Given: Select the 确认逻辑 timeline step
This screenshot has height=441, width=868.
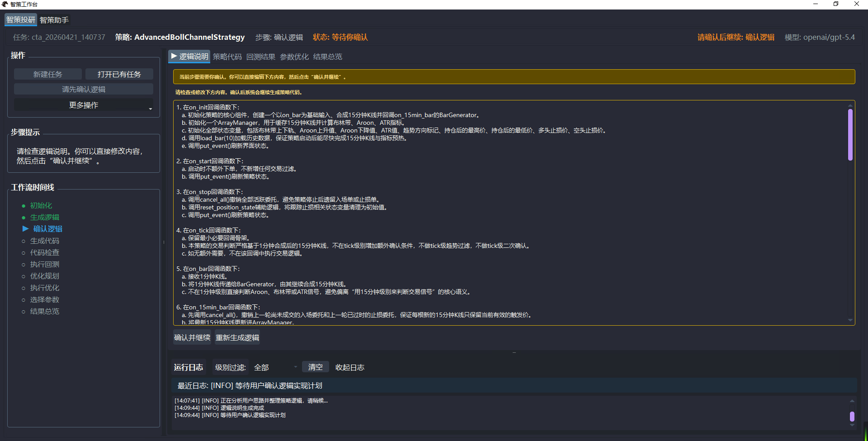Looking at the screenshot, I should click(47, 229).
